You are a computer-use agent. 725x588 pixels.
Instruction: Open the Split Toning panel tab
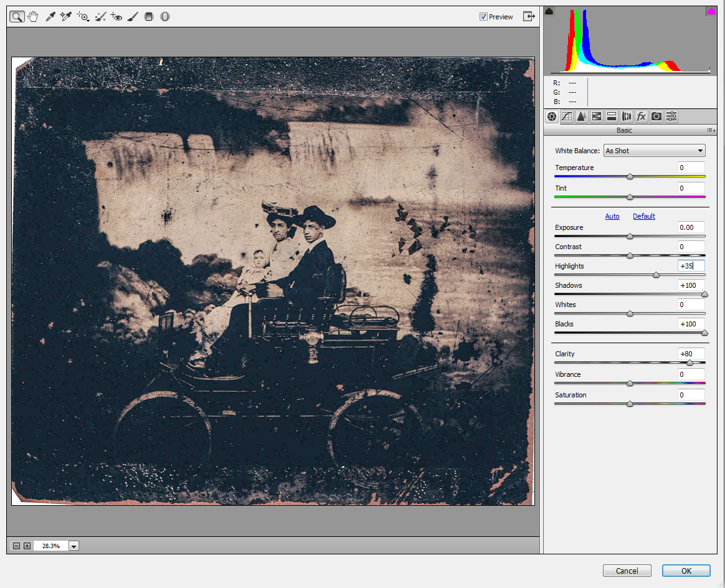coord(611,116)
